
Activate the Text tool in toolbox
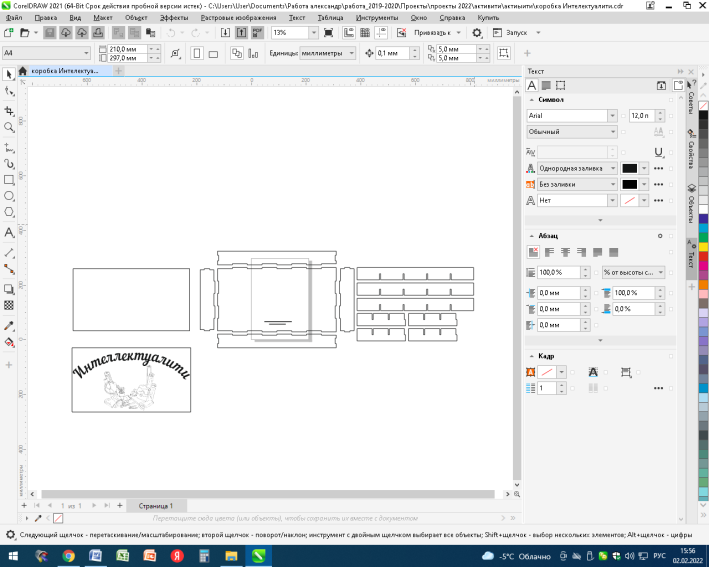tap(9, 232)
